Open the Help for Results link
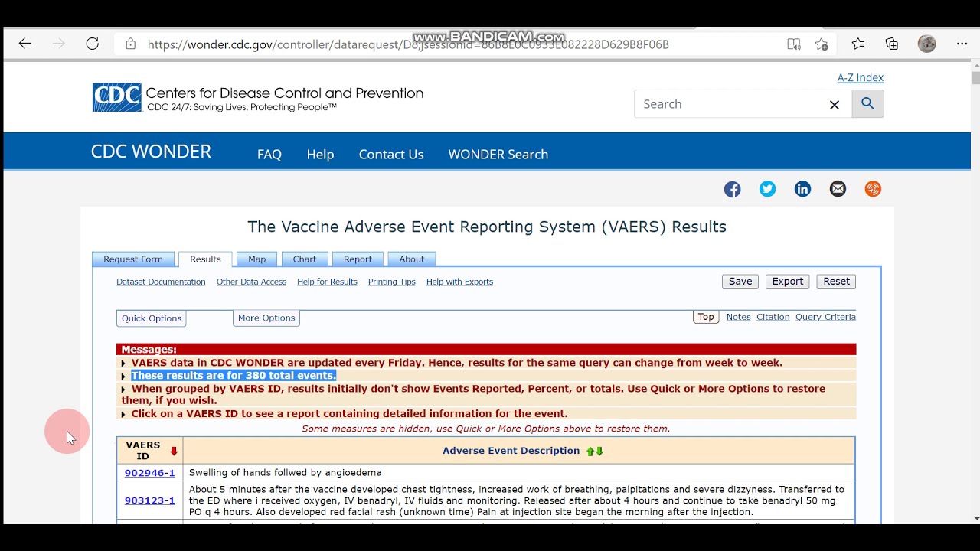 (x=327, y=282)
